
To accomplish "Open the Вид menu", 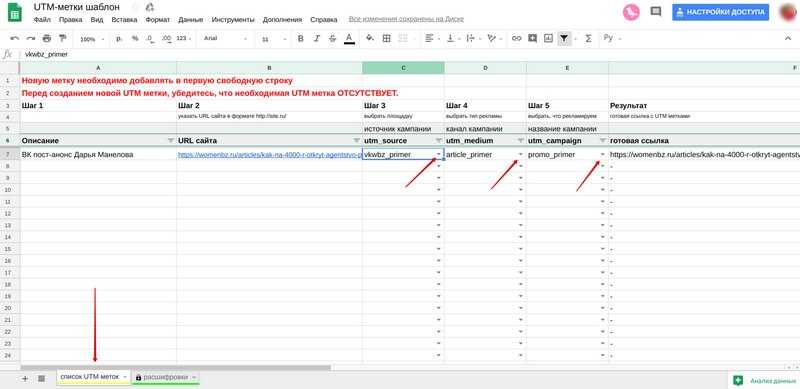I will (x=97, y=20).
